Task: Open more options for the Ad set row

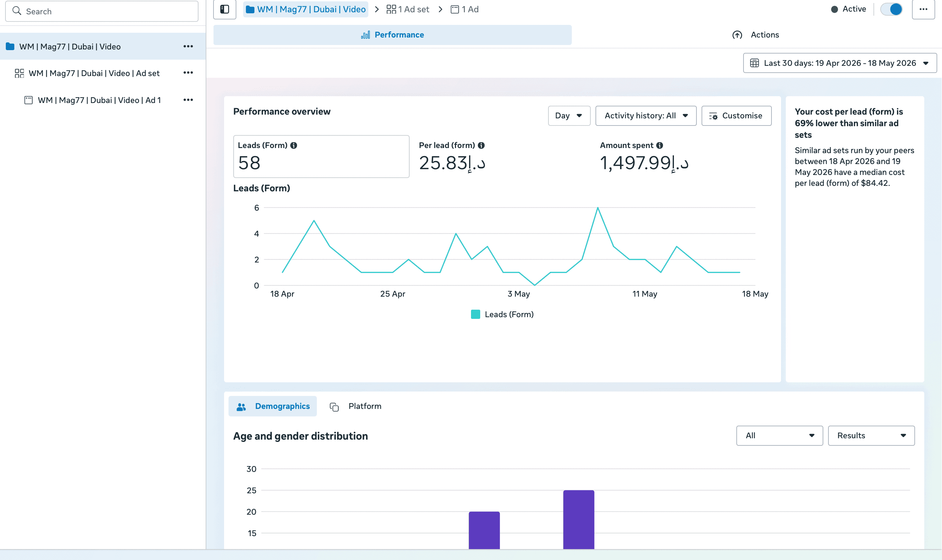Action: pos(188,73)
